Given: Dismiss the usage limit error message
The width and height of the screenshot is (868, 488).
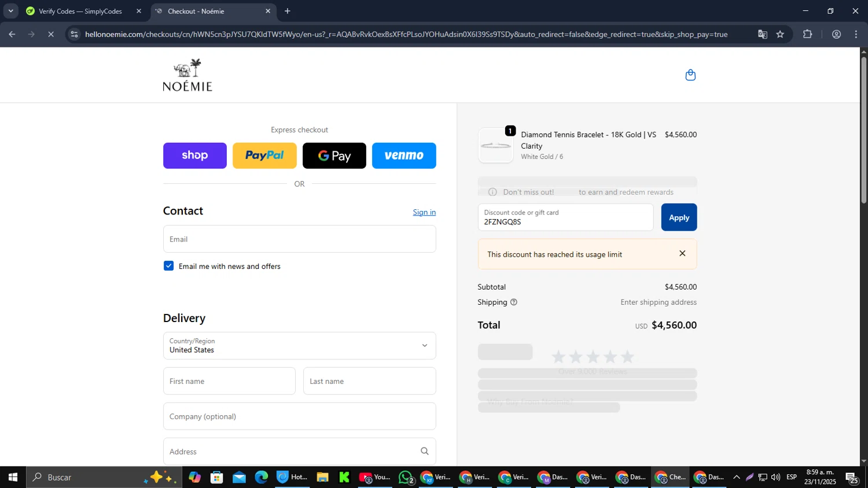Looking at the screenshot, I should 682,254.
